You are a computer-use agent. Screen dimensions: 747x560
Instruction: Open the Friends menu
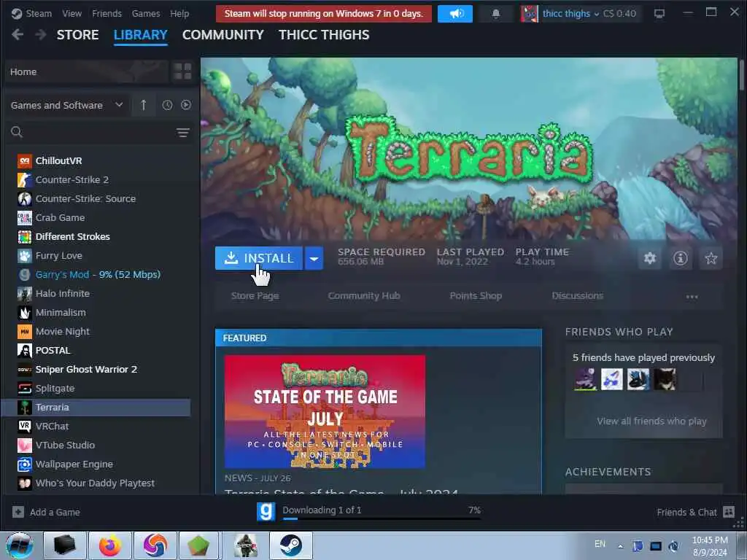107,13
